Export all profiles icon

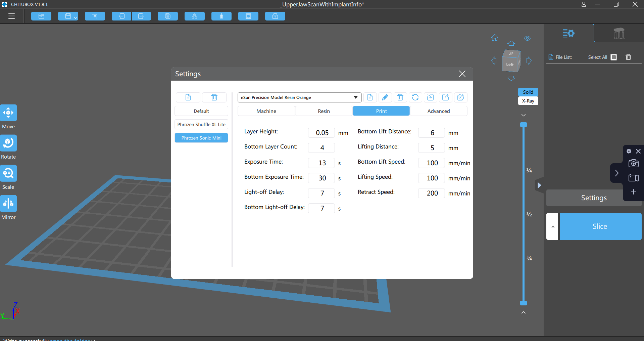pyautogui.click(x=460, y=97)
